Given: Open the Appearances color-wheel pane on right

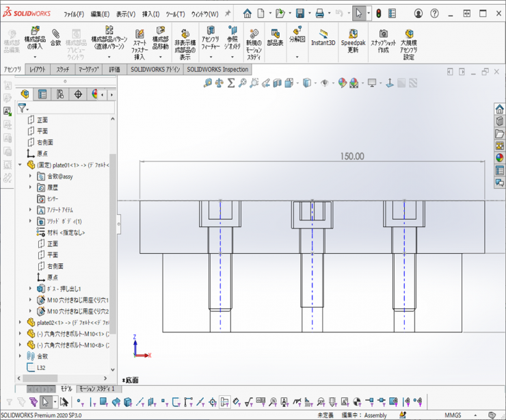Looking at the screenshot, I should pyautogui.click(x=499, y=157).
